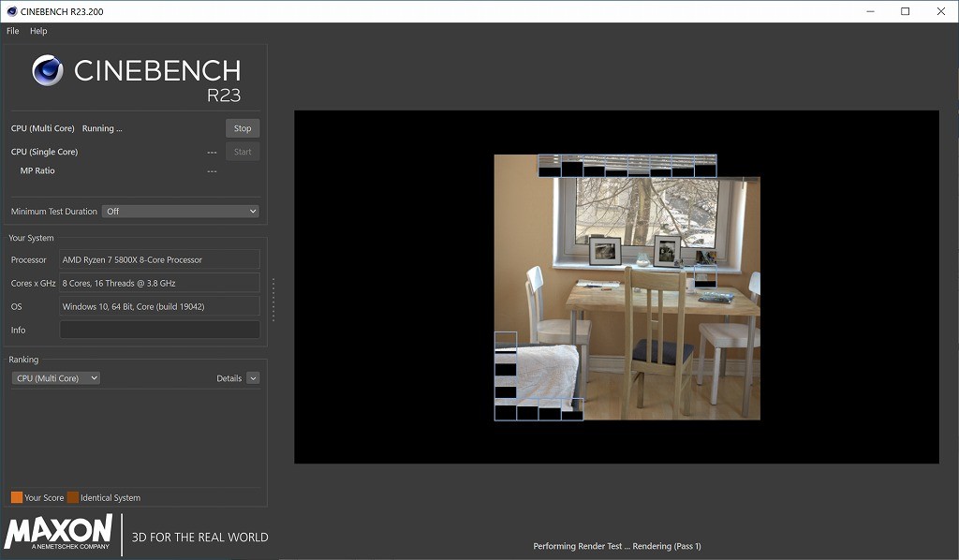Expand the ranking Details arrow

tap(253, 378)
